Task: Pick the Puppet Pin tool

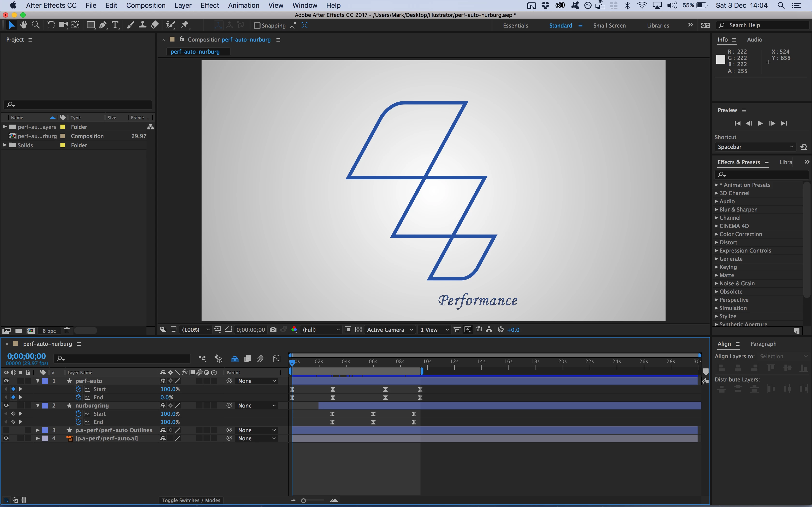Action: pos(185,25)
